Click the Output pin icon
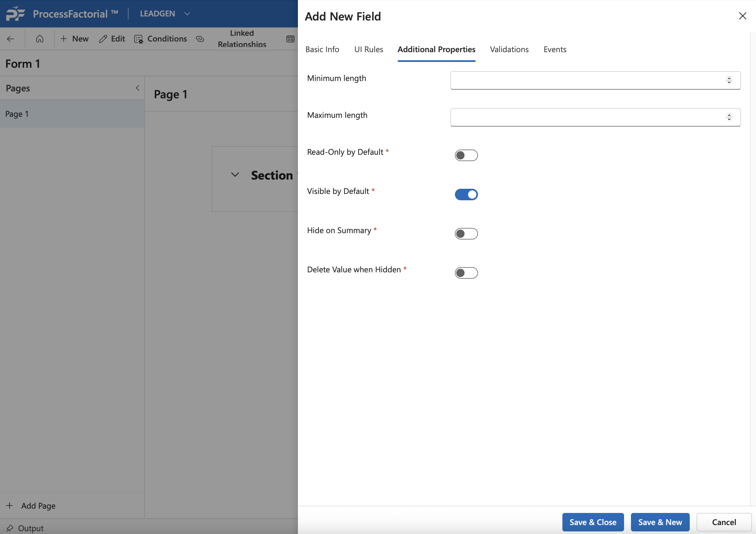Screen dimensions: 756x534 [10, 528]
